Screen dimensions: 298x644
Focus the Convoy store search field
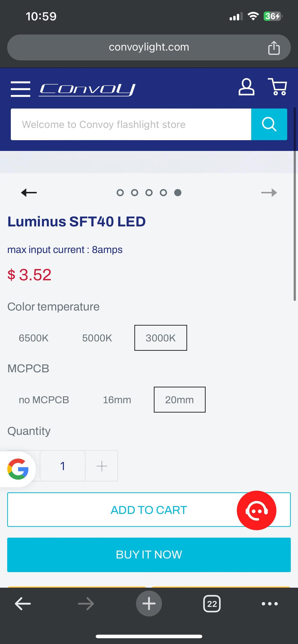pos(131,124)
